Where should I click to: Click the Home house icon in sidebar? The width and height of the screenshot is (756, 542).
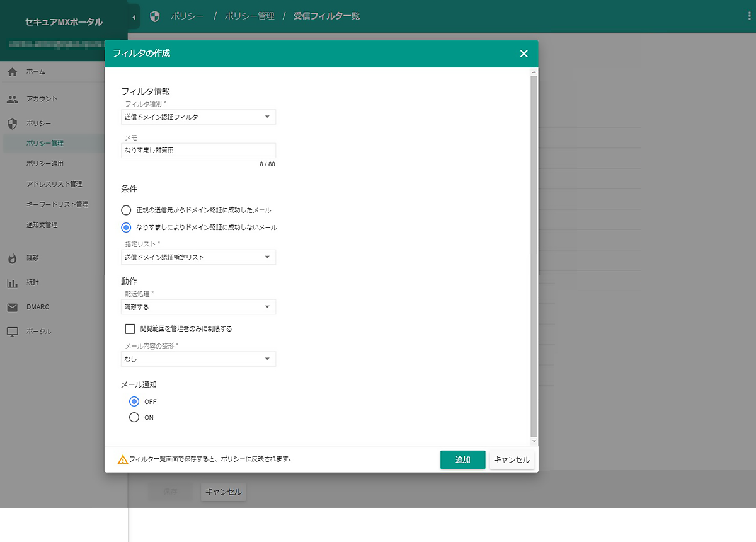tap(12, 72)
